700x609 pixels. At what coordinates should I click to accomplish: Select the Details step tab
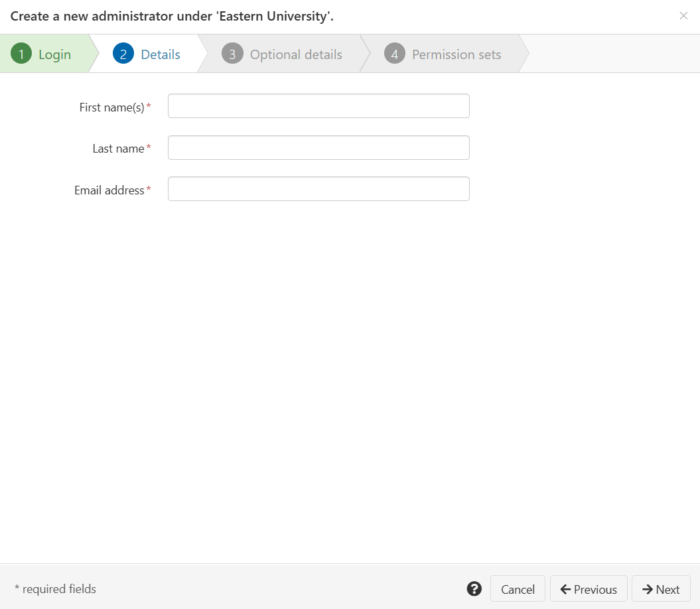click(147, 54)
